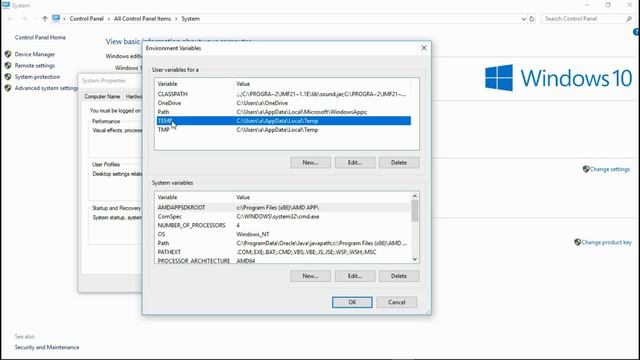
Task: Click user variables Variable column header
Action: [194, 84]
